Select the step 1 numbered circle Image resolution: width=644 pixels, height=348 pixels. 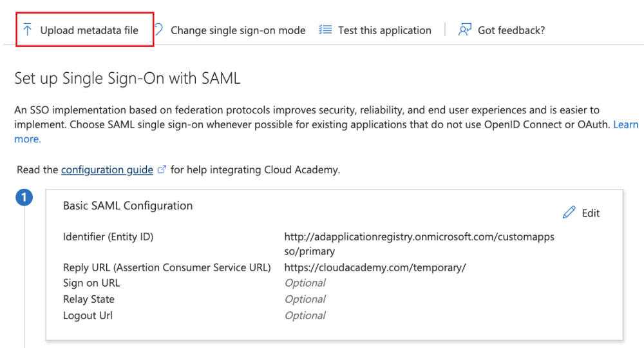pyautogui.click(x=24, y=197)
